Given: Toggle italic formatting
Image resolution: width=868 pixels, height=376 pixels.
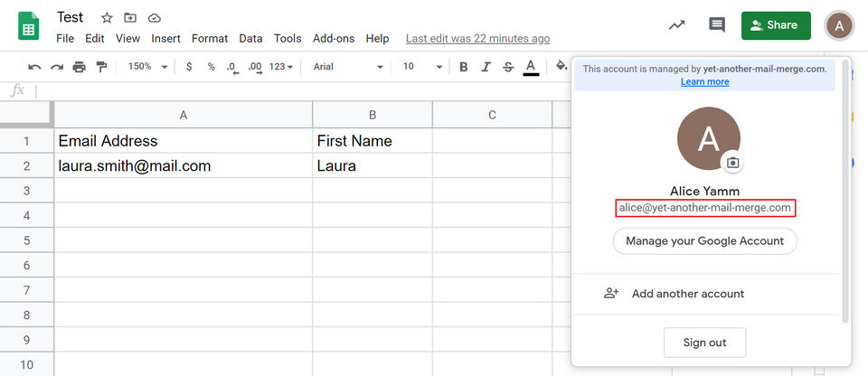Looking at the screenshot, I should pos(486,67).
